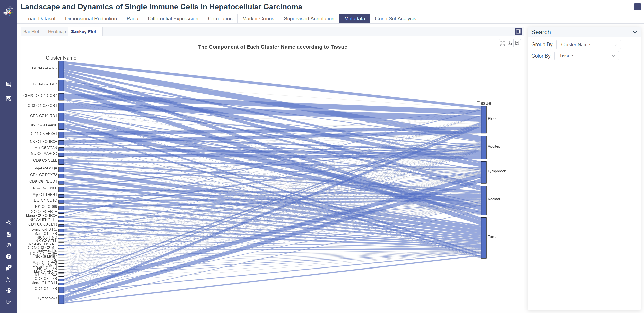Open the Color By dropdown
644x313 pixels.
tap(586, 56)
